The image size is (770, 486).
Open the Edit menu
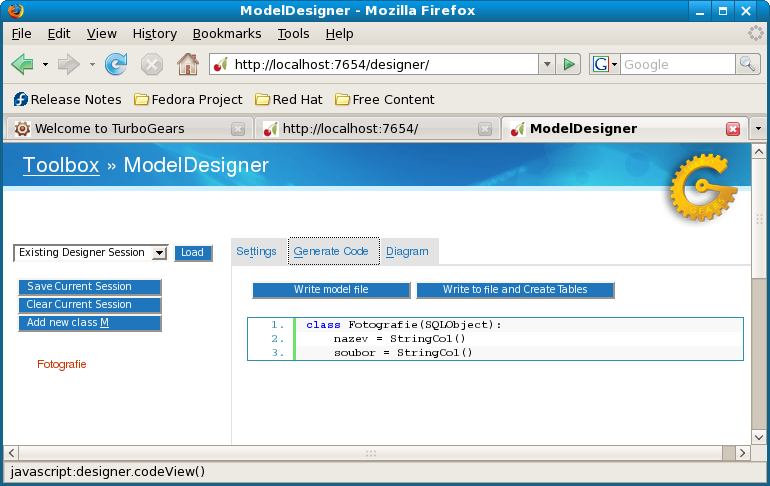click(x=58, y=34)
